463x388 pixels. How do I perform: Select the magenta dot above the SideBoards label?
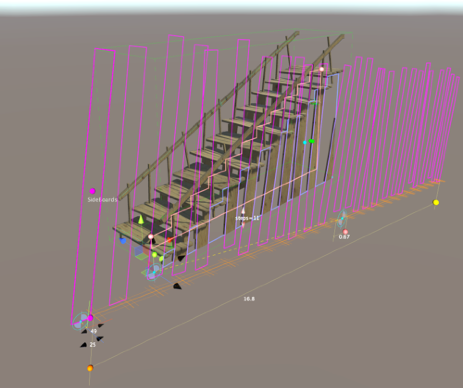[x=92, y=191]
